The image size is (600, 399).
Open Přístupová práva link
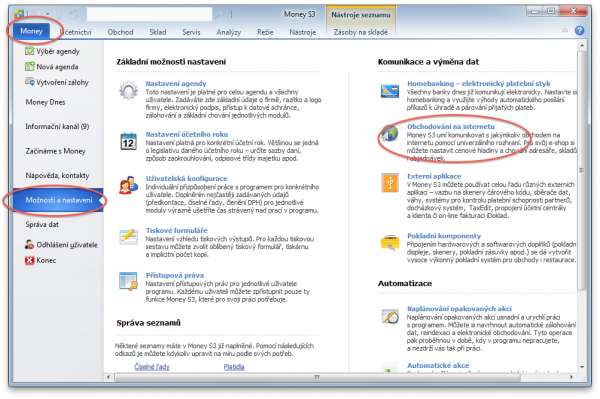pos(174,275)
